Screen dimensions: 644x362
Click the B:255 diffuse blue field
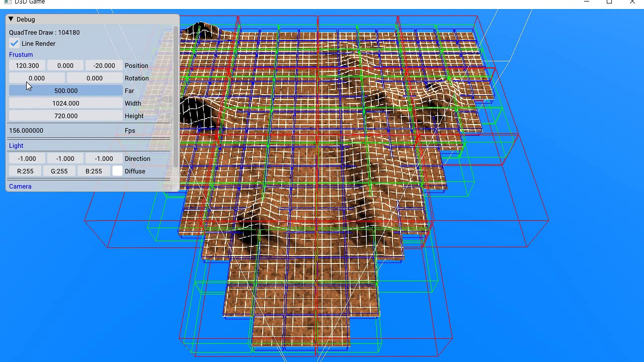click(94, 171)
